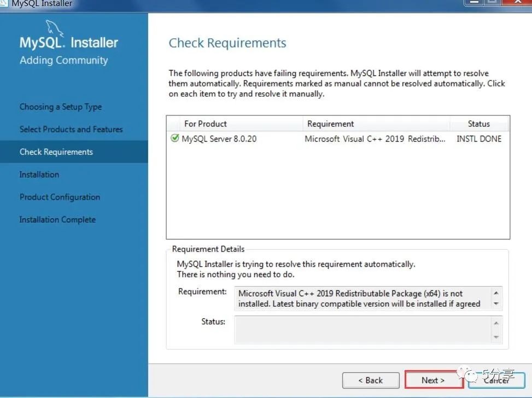
Task: Click the MySQL Installer title bar text
Action: 42,4
